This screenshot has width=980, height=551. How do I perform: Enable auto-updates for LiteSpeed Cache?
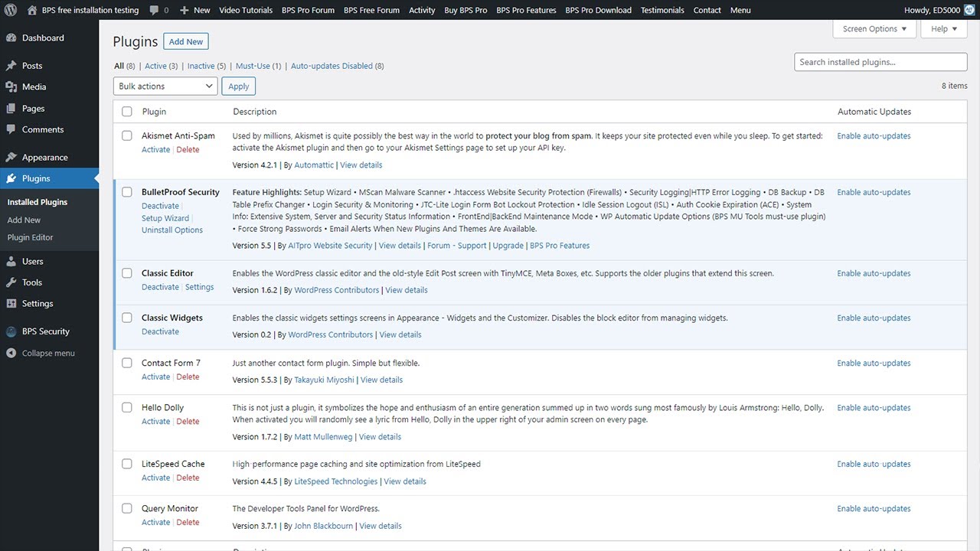[874, 464]
